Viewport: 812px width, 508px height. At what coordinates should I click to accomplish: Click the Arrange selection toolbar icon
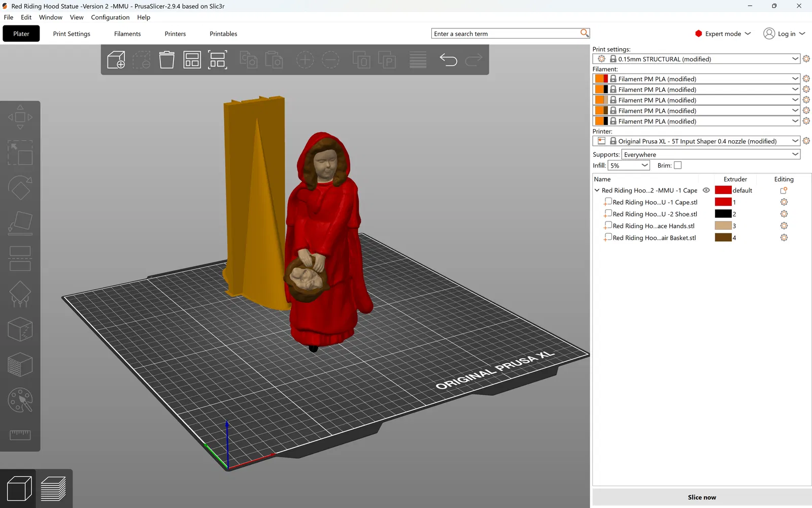(218, 60)
